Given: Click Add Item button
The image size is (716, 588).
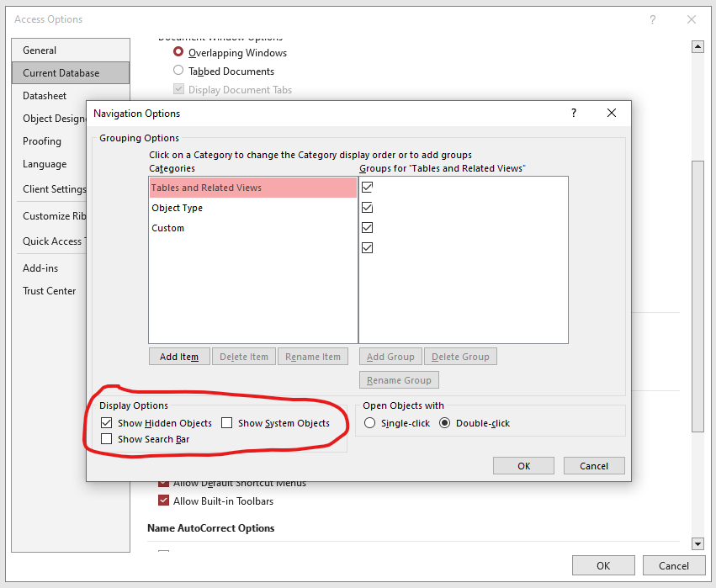Looking at the screenshot, I should (x=179, y=357).
